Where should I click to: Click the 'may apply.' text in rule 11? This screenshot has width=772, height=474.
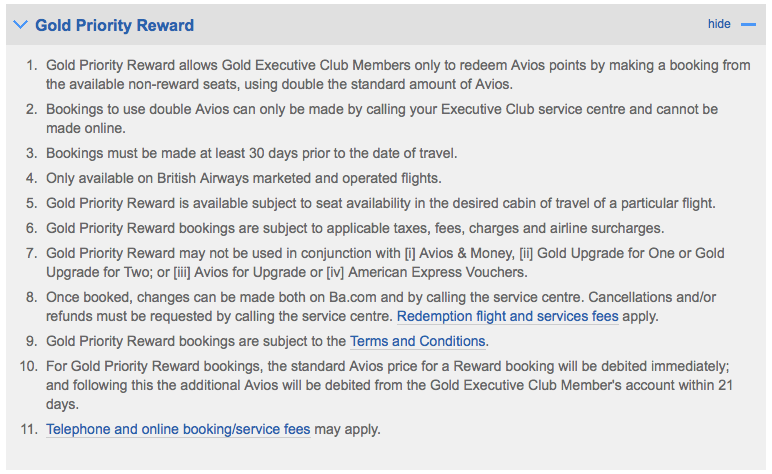(x=347, y=429)
